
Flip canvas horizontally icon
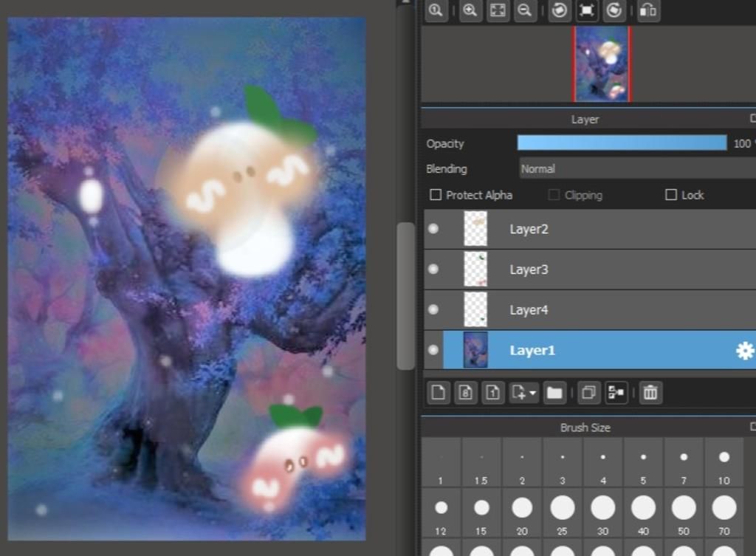pos(648,10)
